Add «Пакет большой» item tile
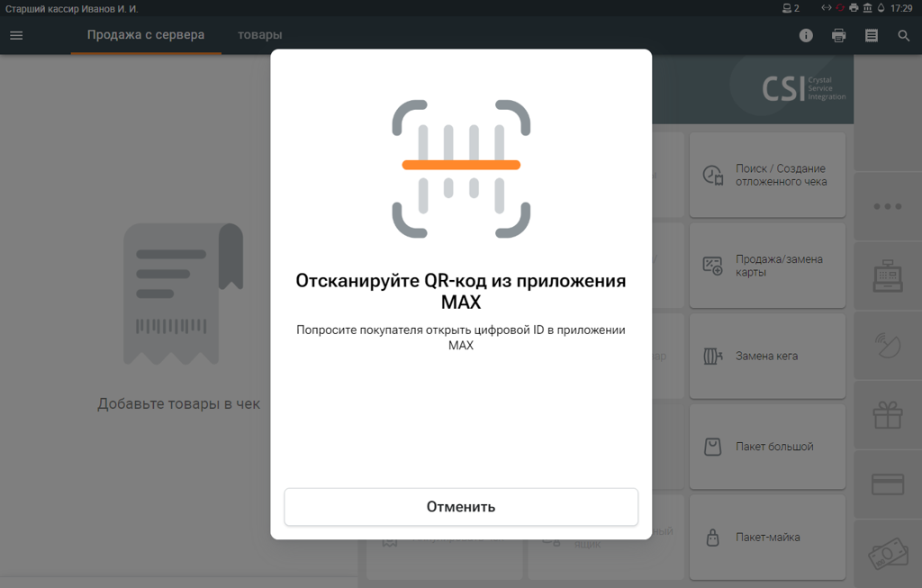Image resolution: width=922 pixels, height=588 pixels. (x=767, y=447)
